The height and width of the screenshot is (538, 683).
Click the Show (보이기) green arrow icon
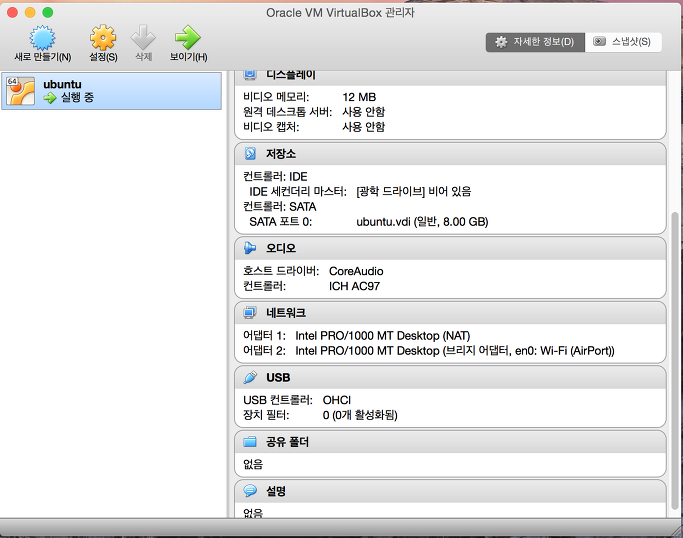(x=188, y=37)
